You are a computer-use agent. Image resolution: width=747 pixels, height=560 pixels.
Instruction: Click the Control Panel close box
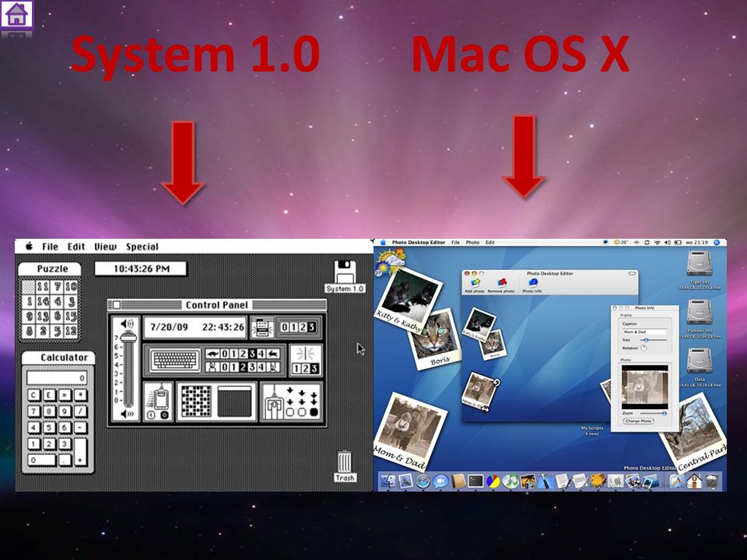(x=116, y=305)
